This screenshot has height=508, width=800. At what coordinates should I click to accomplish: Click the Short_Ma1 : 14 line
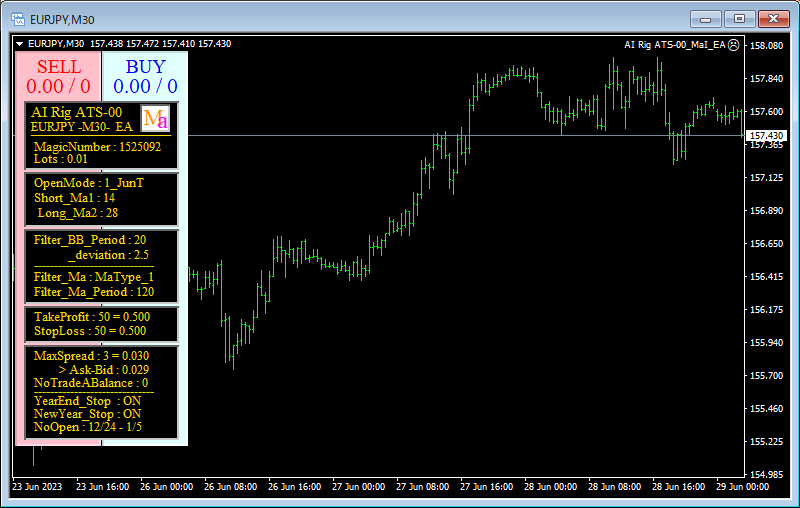click(74, 198)
